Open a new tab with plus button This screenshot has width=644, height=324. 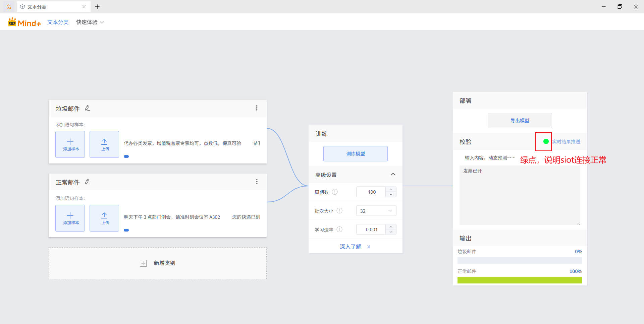click(x=97, y=7)
